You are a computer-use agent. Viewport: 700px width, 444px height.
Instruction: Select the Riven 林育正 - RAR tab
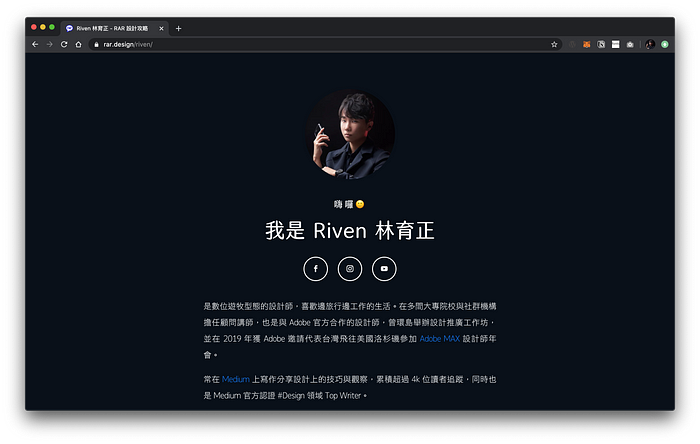coord(115,28)
